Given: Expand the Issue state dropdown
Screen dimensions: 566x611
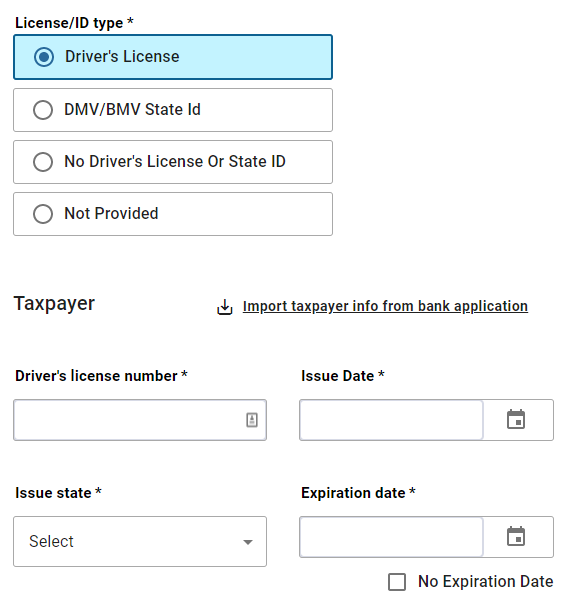Looking at the screenshot, I should tap(140, 541).
